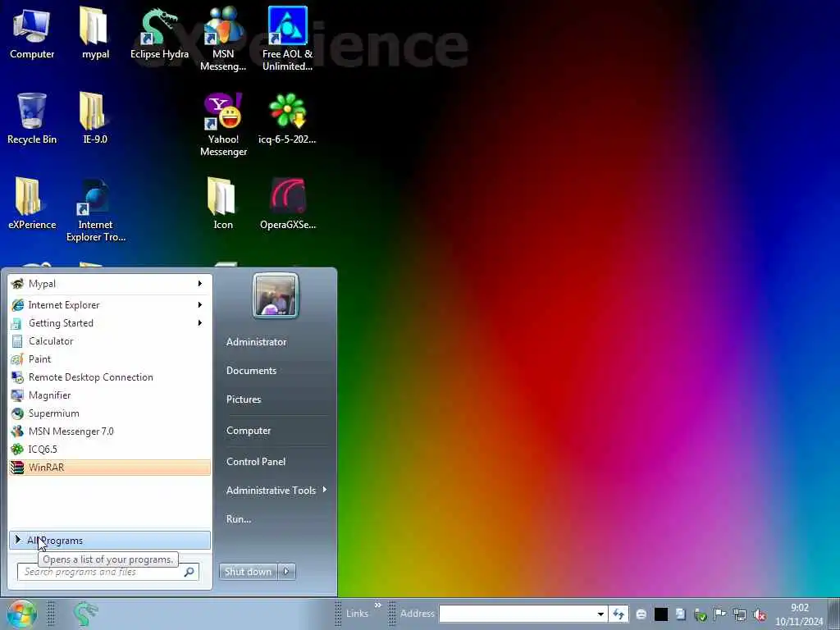Click the Safely Remove Hardware tray icon

click(701, 614)
